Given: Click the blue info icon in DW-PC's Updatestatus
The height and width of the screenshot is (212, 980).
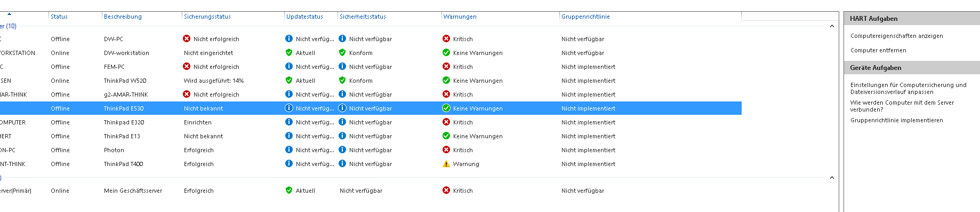Looking at the screenshot, I should 289,38.
